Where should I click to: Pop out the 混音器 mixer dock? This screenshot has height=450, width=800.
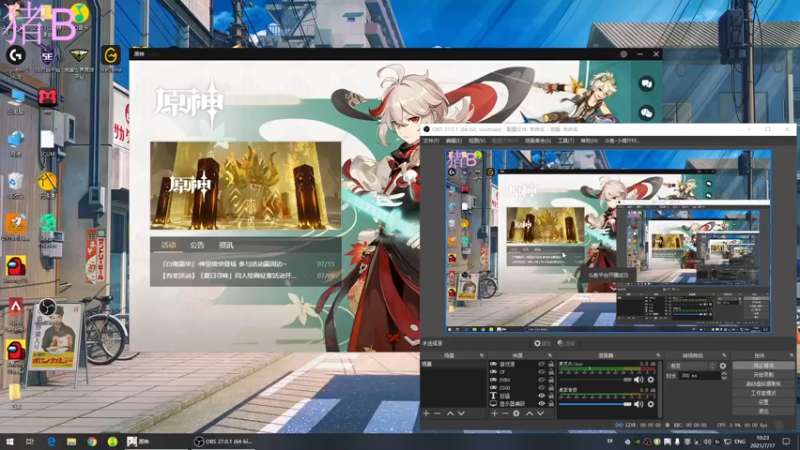pos(658,355)
